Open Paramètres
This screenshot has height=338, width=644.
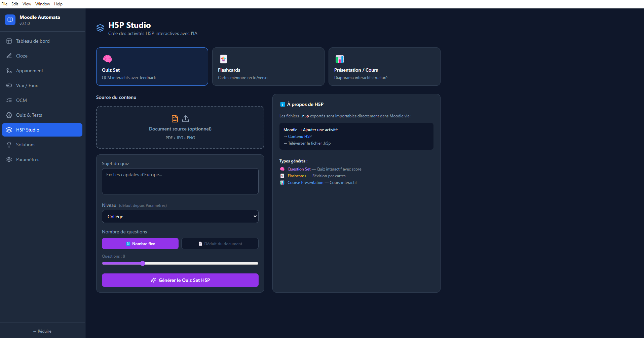(42, 159)
